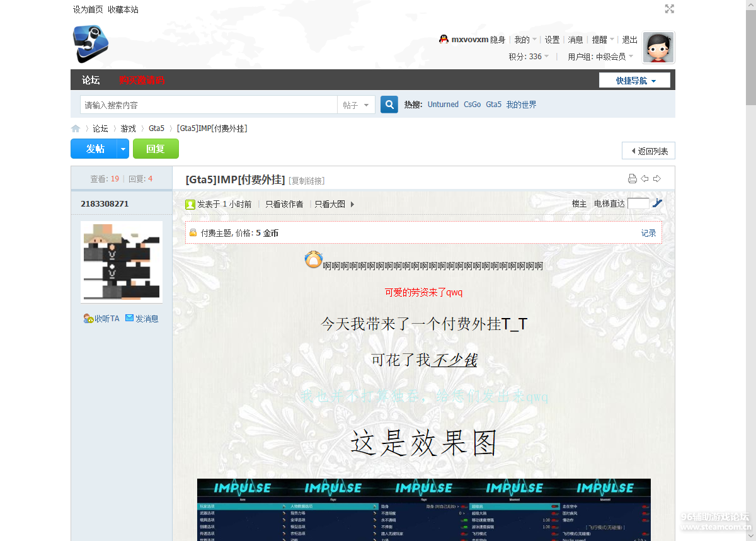Screen dimensions: 756x541
Task: Open the 快捷导航 quick navigation menu
Action: 634,81
